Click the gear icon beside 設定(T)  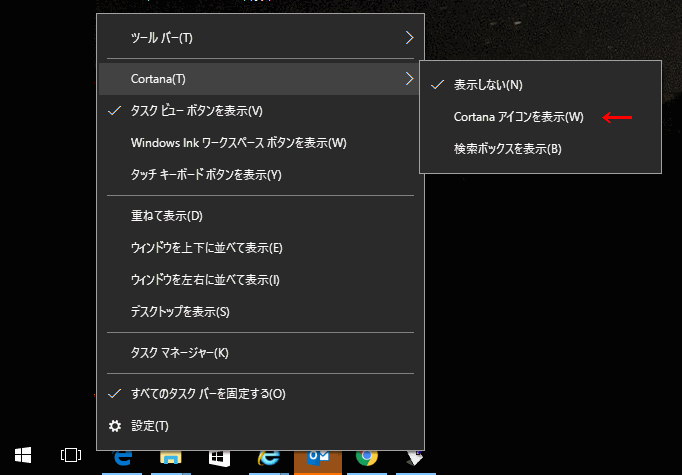(x=115, y=426)
